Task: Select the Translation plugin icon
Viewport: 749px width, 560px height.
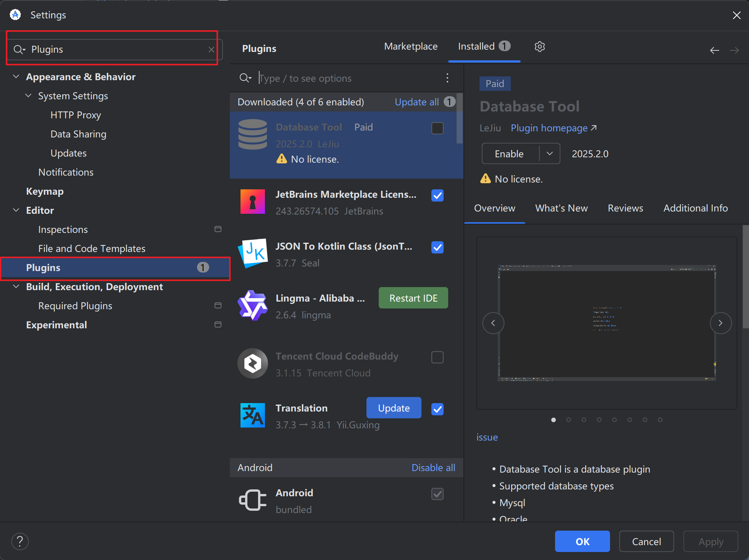Action: [x=252, y=415]
